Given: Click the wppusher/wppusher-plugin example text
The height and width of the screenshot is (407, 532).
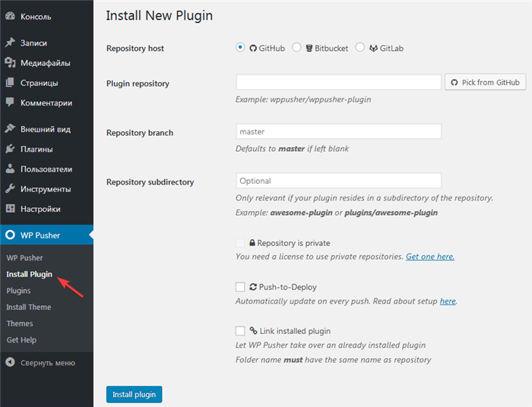Looking at the screenshot, I should coord(321,99).
